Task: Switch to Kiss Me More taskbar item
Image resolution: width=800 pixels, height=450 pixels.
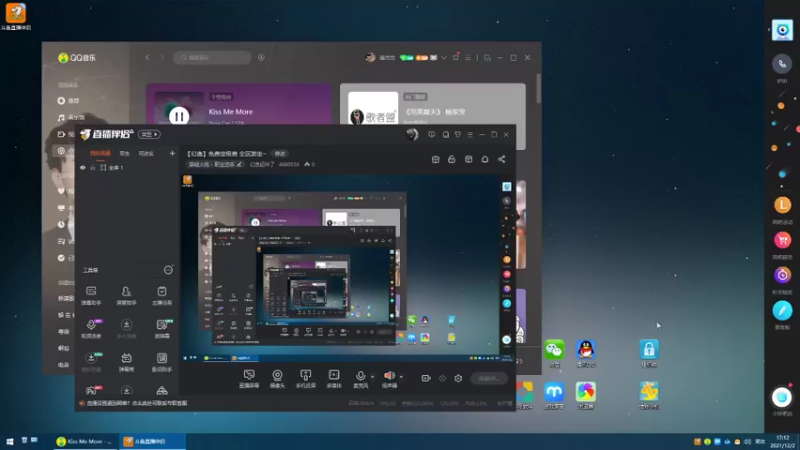Action: 85,441
